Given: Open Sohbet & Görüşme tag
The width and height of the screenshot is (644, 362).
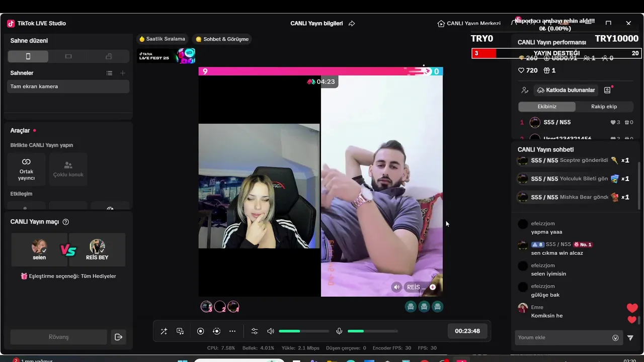Looking at the screenshot, I should point(222,39).
